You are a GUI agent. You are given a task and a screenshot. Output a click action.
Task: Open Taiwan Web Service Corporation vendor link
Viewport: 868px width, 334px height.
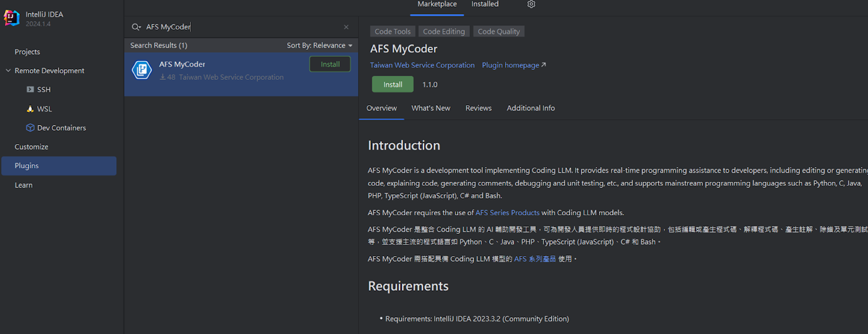(x=422, y=65)
